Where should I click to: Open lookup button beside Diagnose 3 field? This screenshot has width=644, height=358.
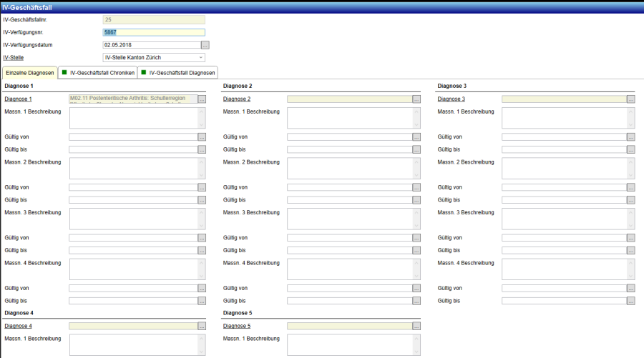click(631, 99)
